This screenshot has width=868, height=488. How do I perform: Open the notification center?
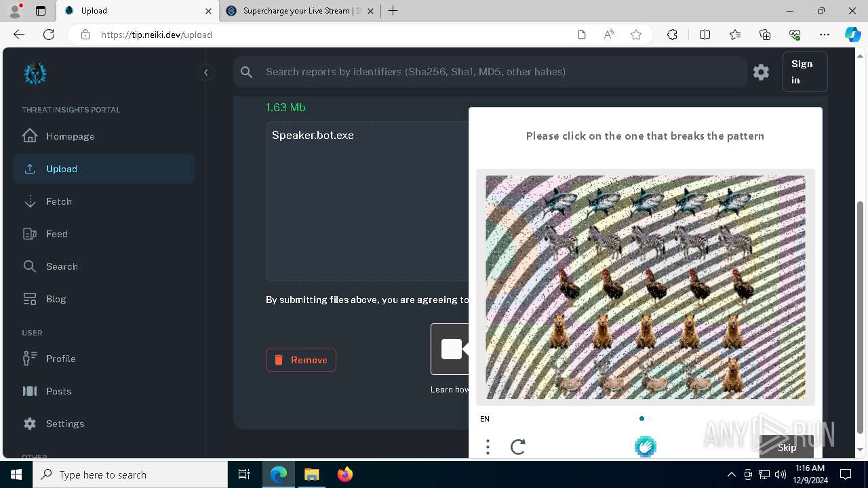click(x=846, y=474)
